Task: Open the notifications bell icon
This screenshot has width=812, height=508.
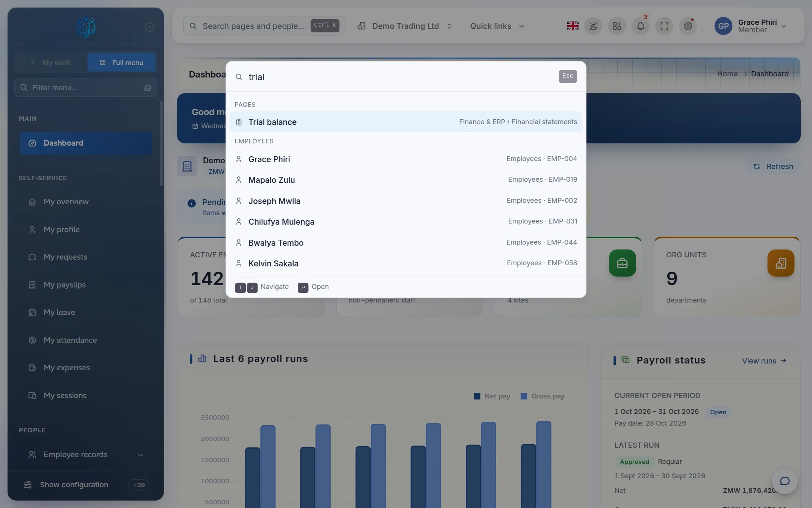Action: point(641,26)
